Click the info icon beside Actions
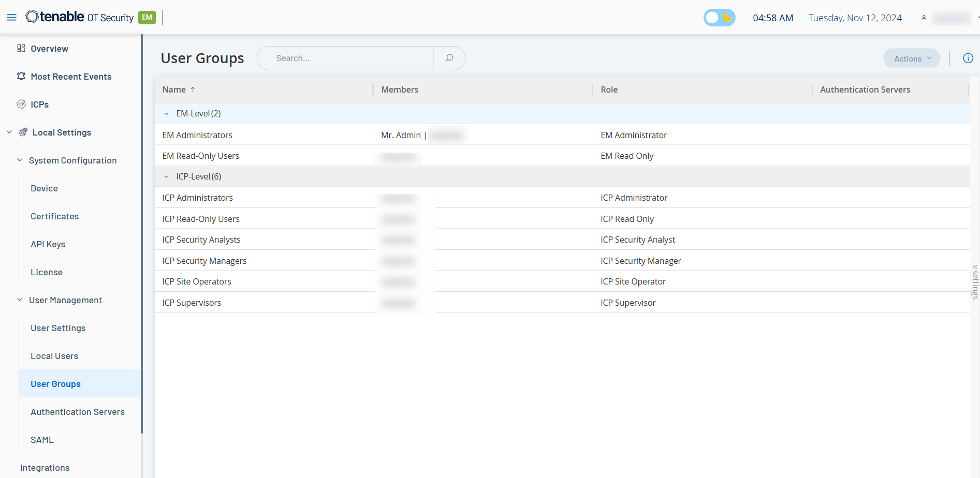Viewport: 980px width, 478px height. click(x=968, y=58)
